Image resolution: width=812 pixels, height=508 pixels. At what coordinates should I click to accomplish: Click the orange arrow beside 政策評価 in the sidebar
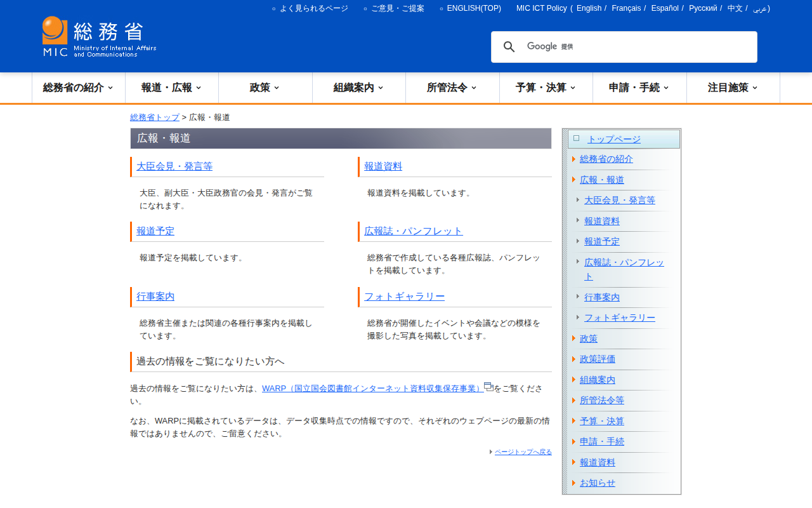[x=573, y=359]
